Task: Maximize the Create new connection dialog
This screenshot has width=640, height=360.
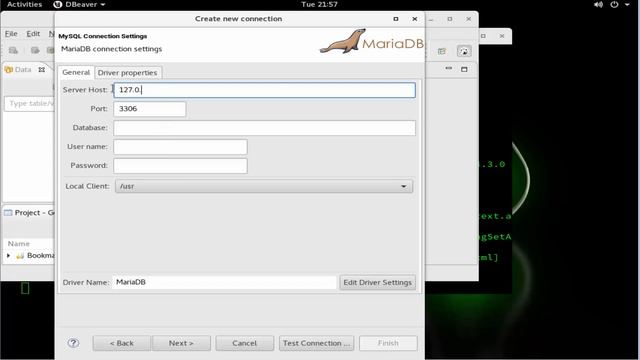Action: coord(396,19)
